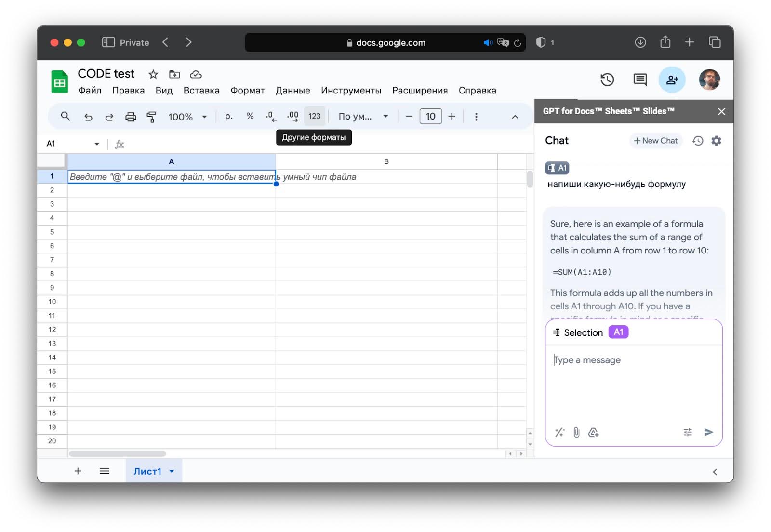Open GPT sidebar settings gear

pyautogui.click(x=716, y=141)
